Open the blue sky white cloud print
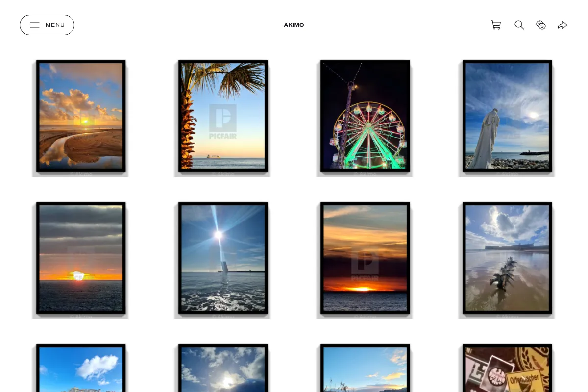 [x=81, y=367]
